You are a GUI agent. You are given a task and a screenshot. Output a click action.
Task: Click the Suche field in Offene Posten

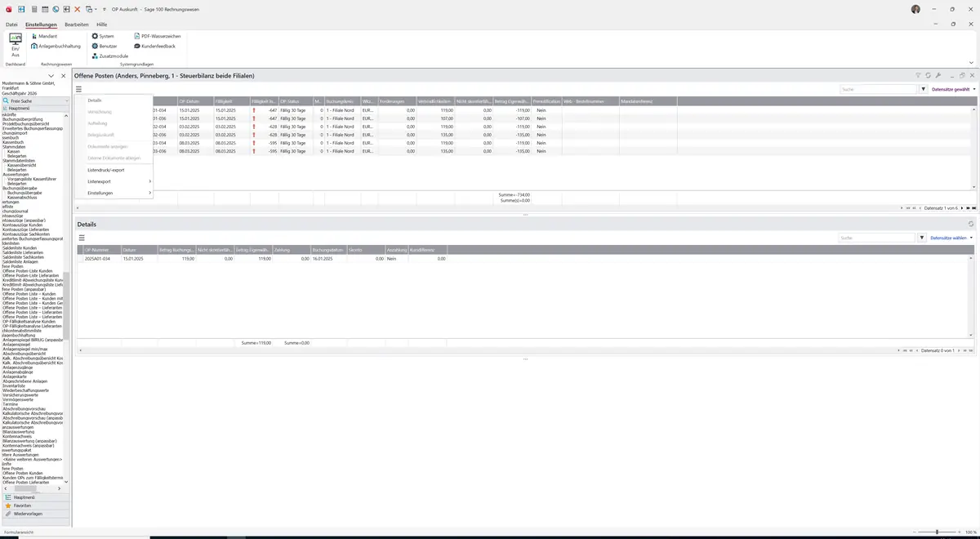pyautogui.click(x=879, y=89)
